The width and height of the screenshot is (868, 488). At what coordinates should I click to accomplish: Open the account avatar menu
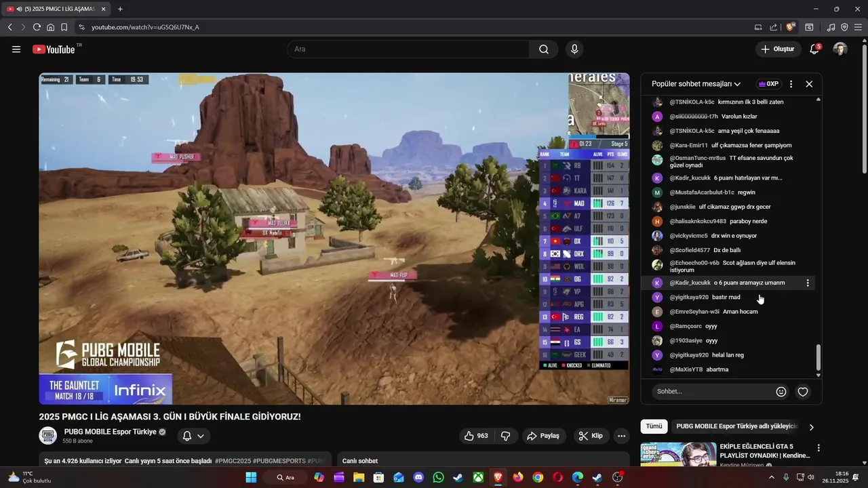click(x=840, y=49)
